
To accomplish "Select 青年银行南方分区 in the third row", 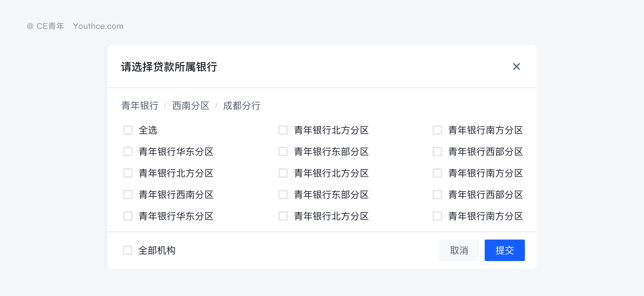I will coord(437,173).
